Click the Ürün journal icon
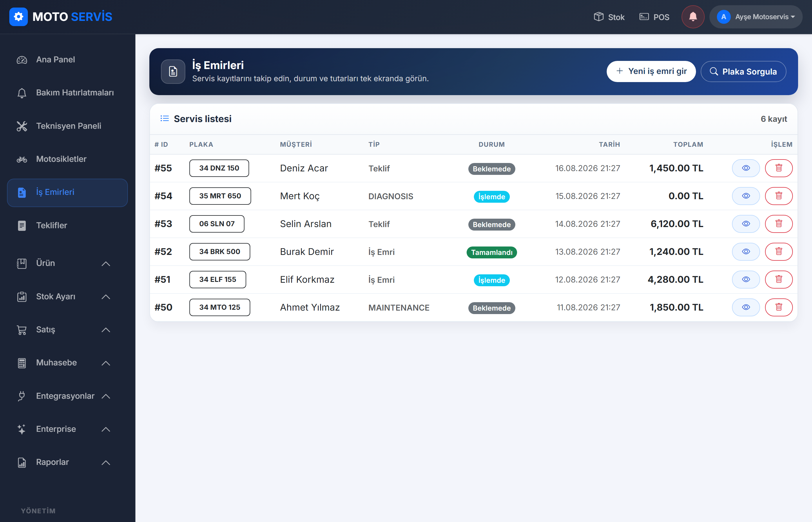This screenshot has height=522, width=812. (x=22, y=263)
